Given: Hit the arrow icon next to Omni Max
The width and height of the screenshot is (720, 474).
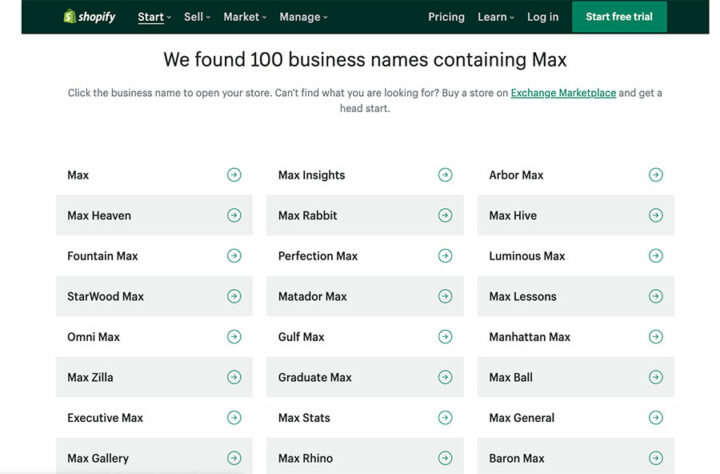Looking at the screenshot, I should (x=234, y=337).
